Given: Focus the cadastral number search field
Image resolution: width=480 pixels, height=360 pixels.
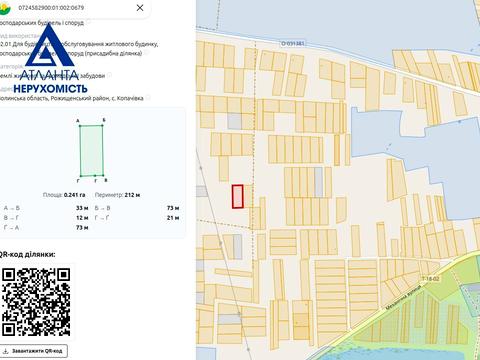Looking at the screenshot, I should pos(75,8).
